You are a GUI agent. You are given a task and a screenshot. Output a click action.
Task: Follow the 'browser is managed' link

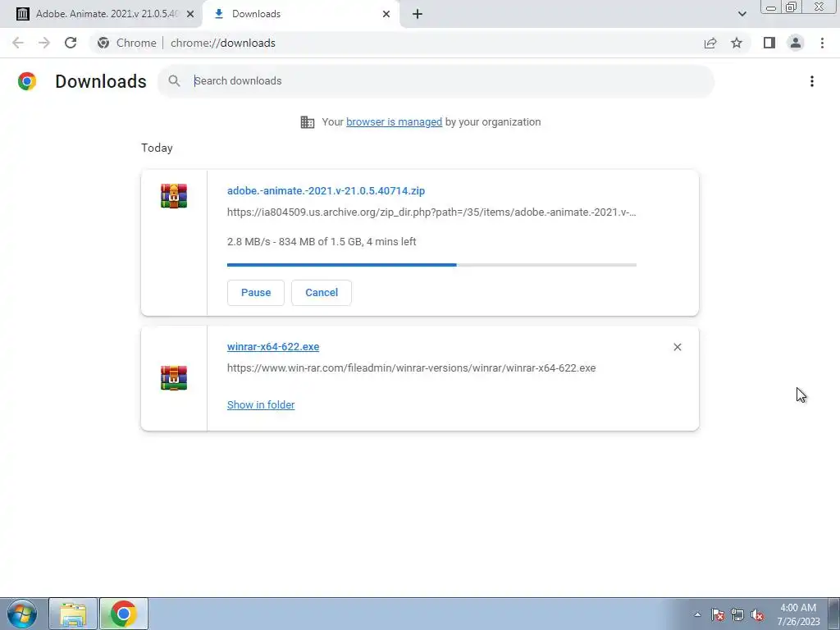(x=395, y=122)
